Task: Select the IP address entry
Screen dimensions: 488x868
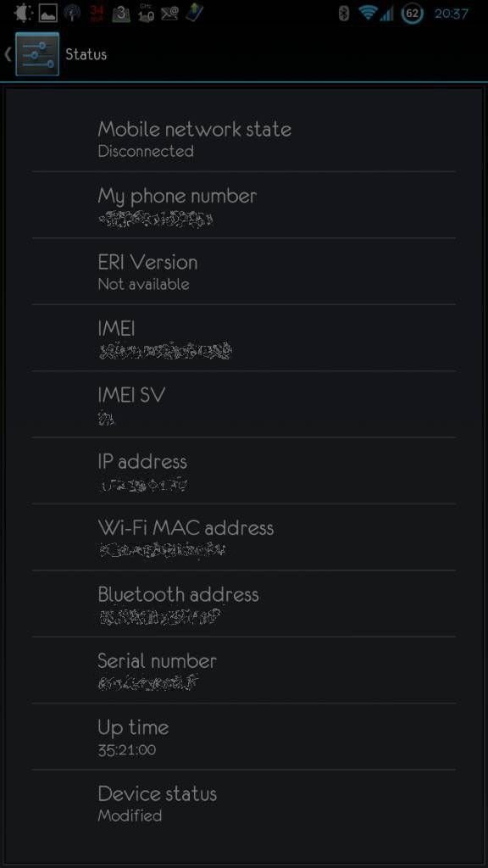Action: pos(244,471)
